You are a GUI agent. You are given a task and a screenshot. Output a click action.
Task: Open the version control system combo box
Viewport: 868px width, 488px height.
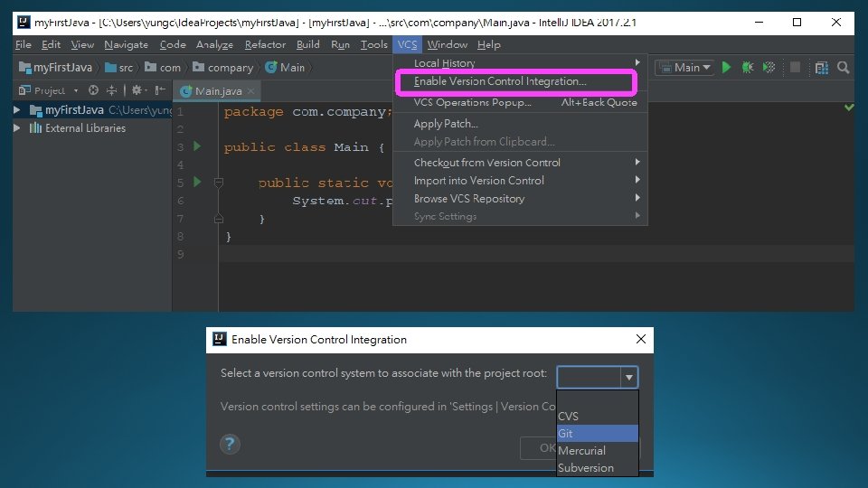(598, 377)
